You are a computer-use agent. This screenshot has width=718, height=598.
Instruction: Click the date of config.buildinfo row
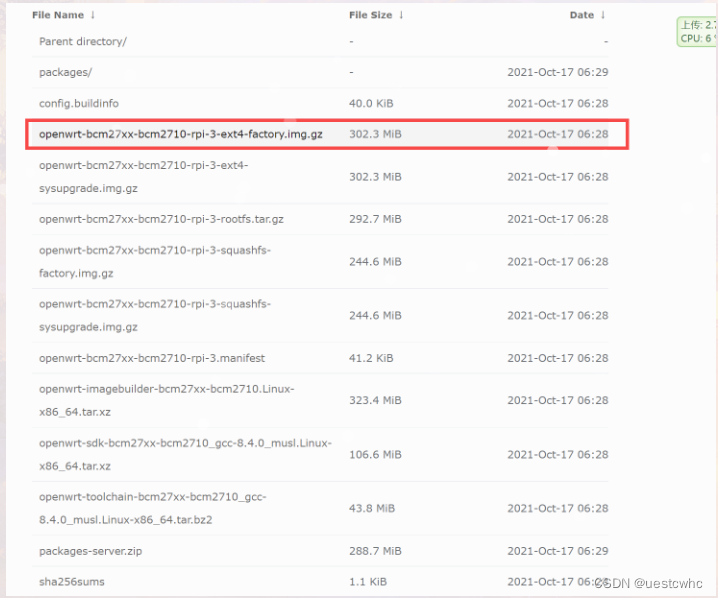pyautogui.click(x=558, y=103)
